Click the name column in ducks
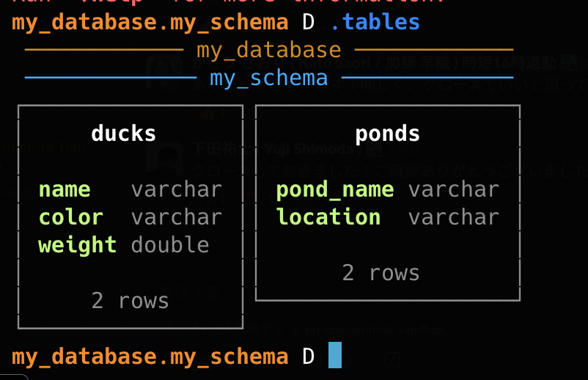The width and height of the screenshot is (588, 380). (65, 189)
